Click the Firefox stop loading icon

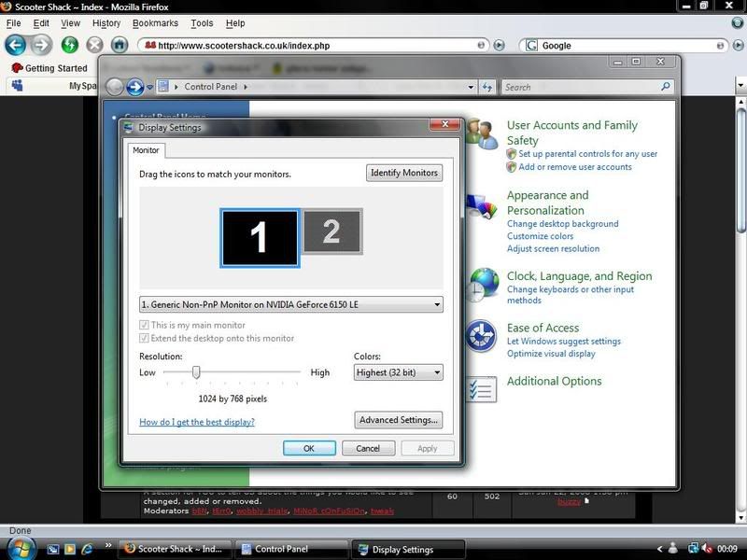tap(94, 45)
